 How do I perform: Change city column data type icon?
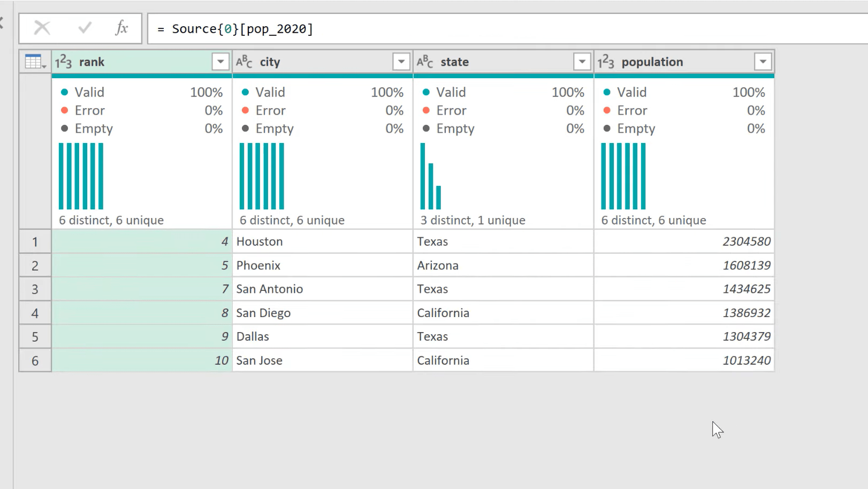coord(244,62)
